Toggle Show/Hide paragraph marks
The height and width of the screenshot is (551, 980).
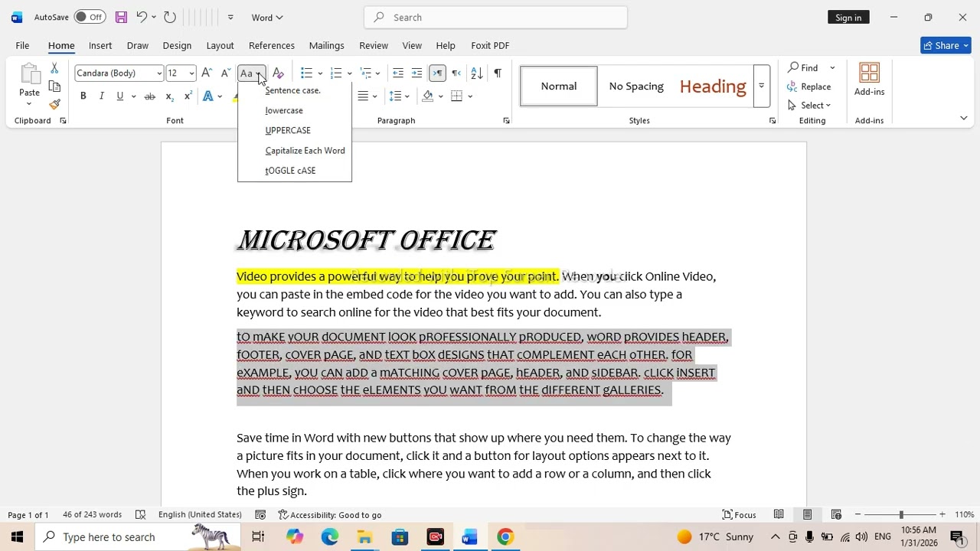coord(498,73)
